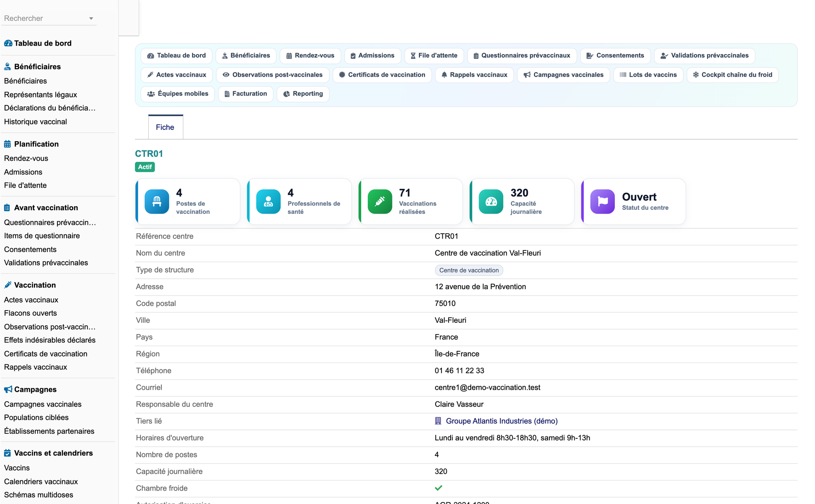
Task: Click the Campagnes megaphone icon in sidebar
Action: coord(8,389)
